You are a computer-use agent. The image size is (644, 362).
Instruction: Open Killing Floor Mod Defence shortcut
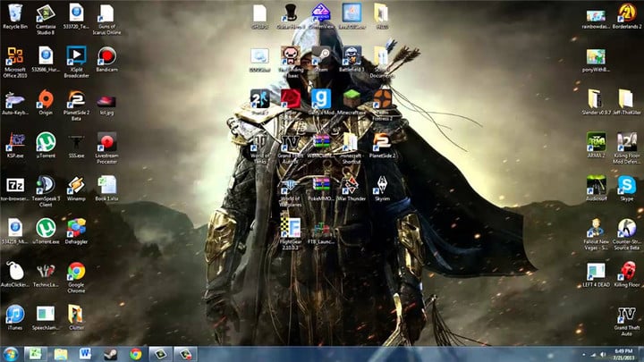(627, 148)
